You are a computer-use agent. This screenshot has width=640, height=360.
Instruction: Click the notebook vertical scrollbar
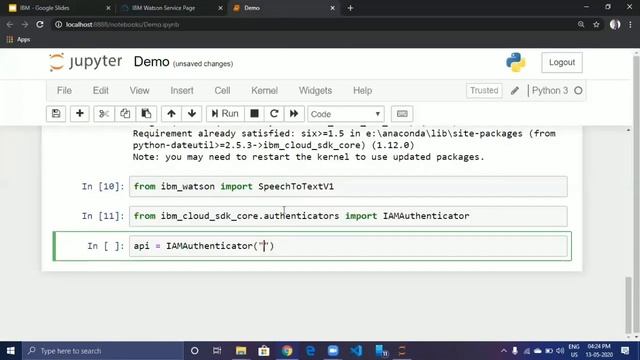[x=629, y=304]
